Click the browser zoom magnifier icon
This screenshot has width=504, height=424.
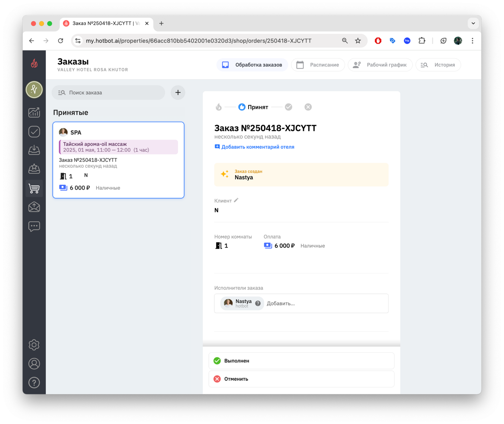pyautogui.click(x=345, y=41)
